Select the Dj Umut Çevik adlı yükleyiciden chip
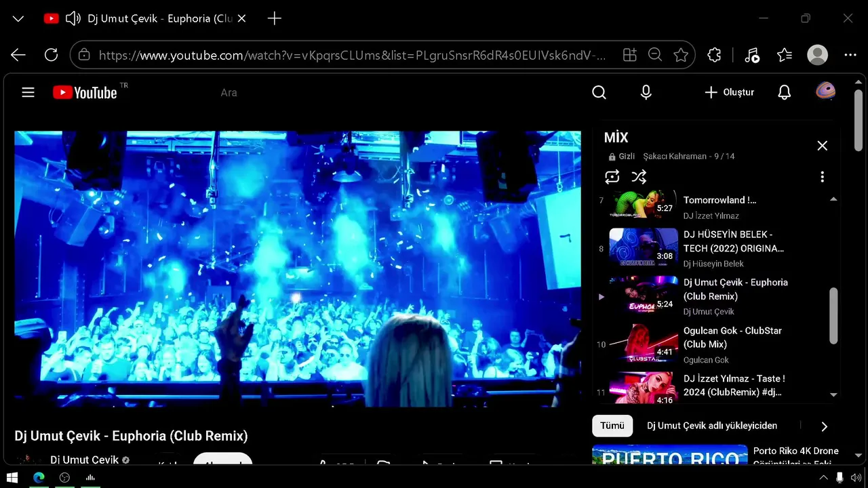The height and width of the screenshot is (488, 868). 712,426
